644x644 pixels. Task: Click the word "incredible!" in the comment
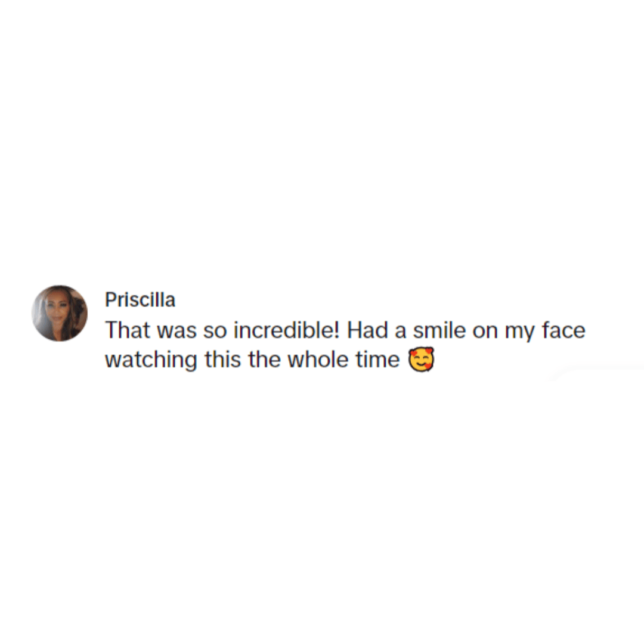click(287, 330)
